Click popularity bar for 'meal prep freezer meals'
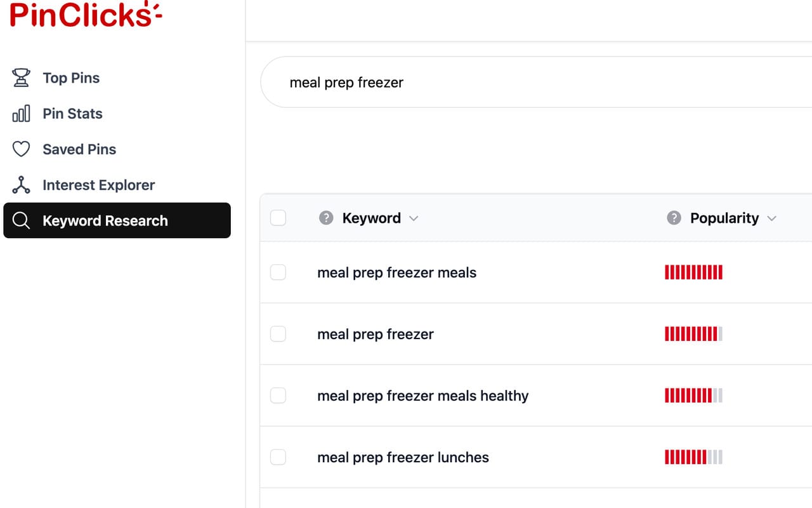 click(693, 272)
